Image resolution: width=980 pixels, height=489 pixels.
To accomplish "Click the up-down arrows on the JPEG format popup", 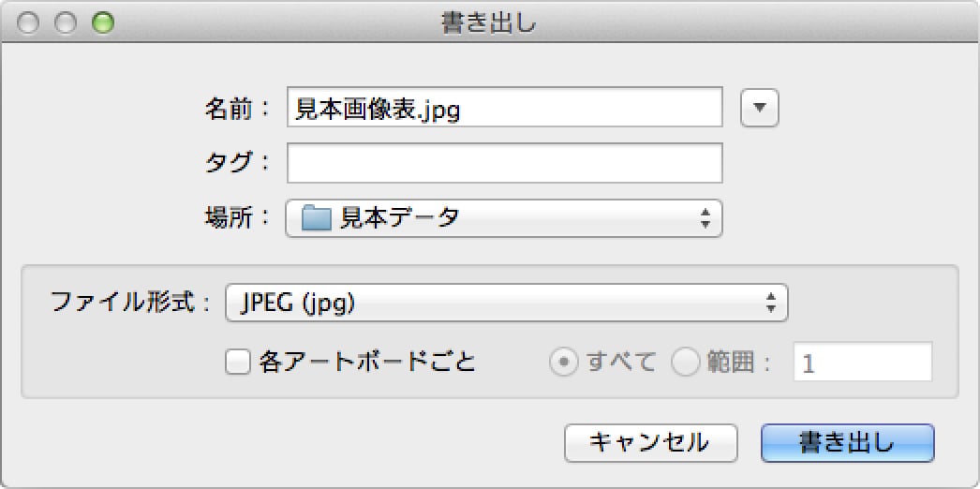I will (770, 303).
